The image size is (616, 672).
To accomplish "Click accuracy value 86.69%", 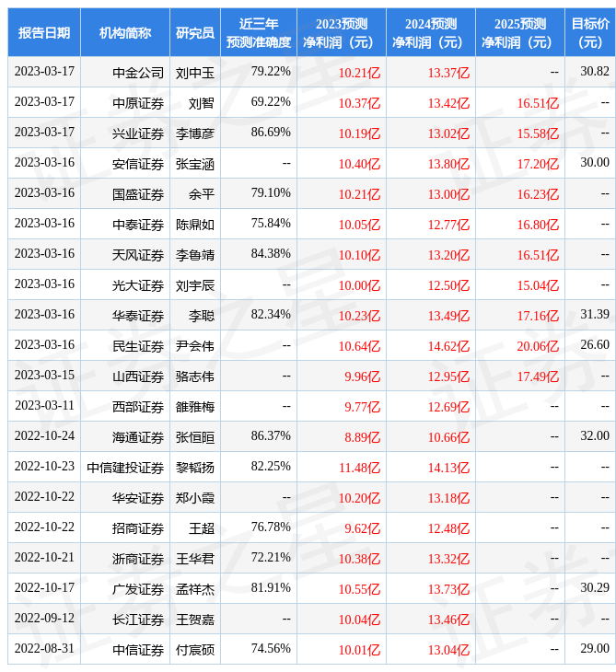I will pyautogui.click(x=271, y=132).
